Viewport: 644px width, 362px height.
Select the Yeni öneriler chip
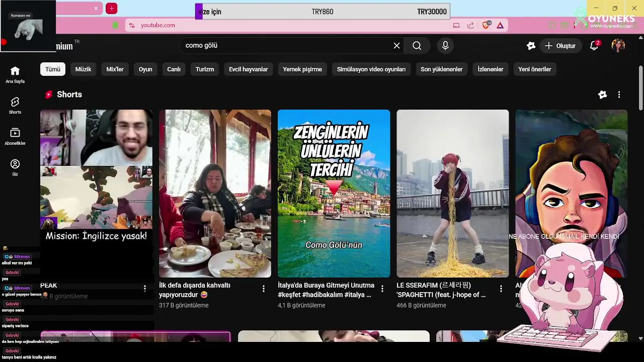click(535, 69)
